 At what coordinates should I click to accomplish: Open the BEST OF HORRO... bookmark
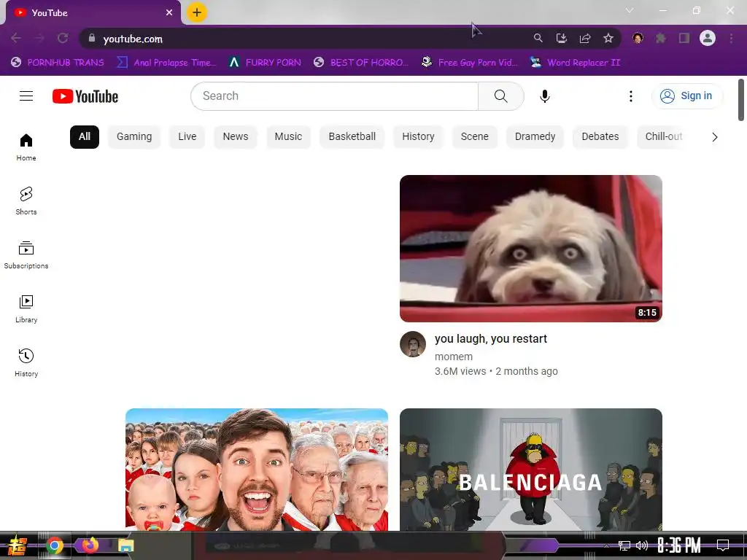[x=361, y=63]
